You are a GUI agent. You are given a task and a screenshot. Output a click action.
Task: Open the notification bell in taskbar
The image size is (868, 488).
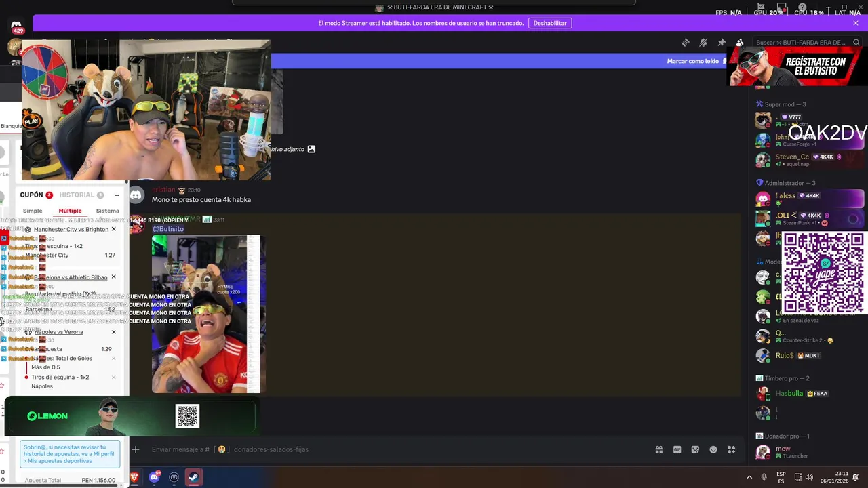click(x=856, y=477)
